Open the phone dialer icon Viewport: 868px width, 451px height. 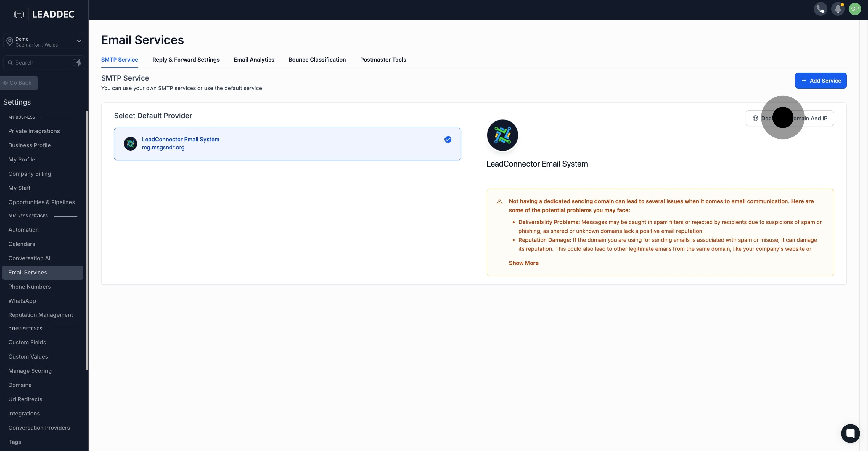[821, 9]
